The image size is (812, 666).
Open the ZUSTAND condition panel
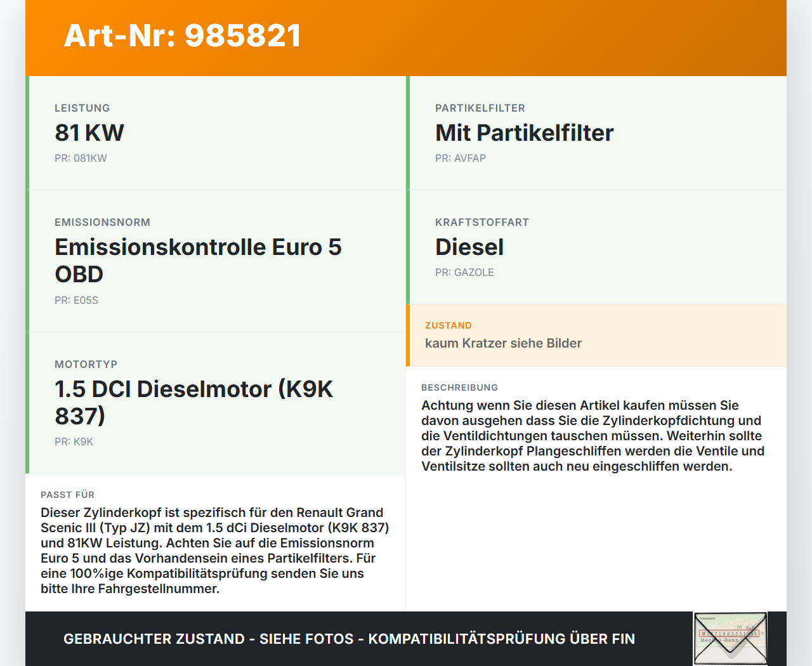[596, 335]
